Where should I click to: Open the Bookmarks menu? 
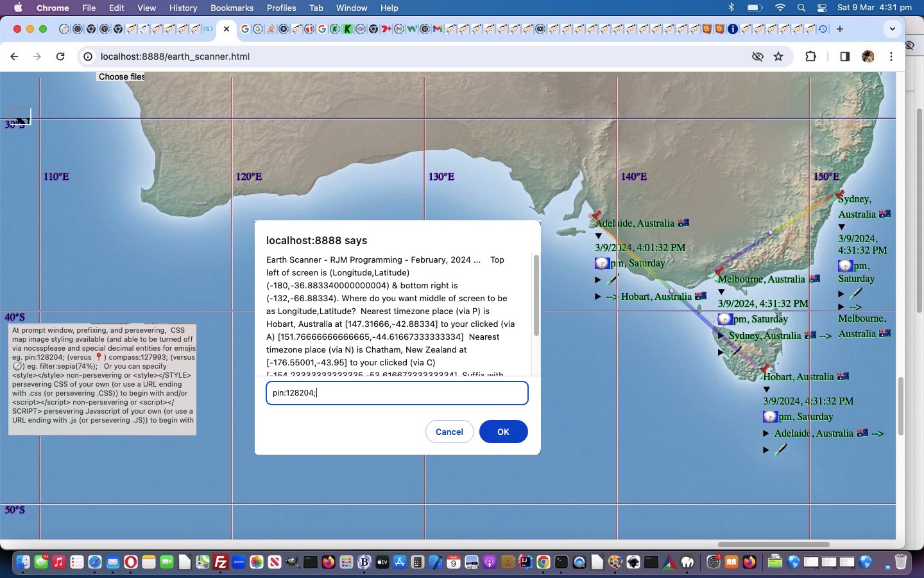click(x=232, y=8)
